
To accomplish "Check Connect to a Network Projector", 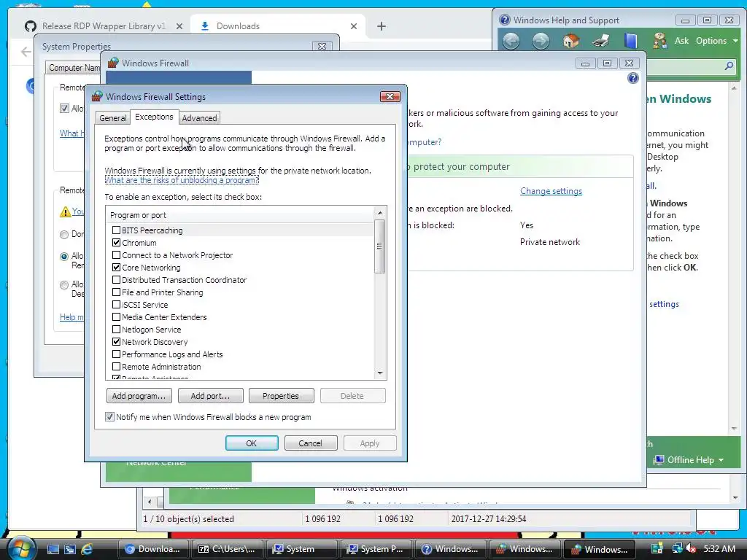I will click(116, 254).
